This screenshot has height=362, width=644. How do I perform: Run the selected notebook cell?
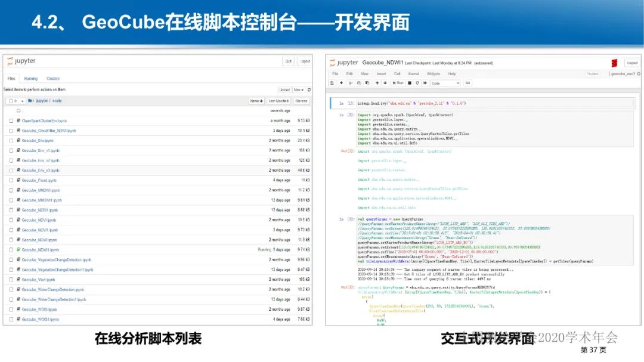tap(399, 83)
